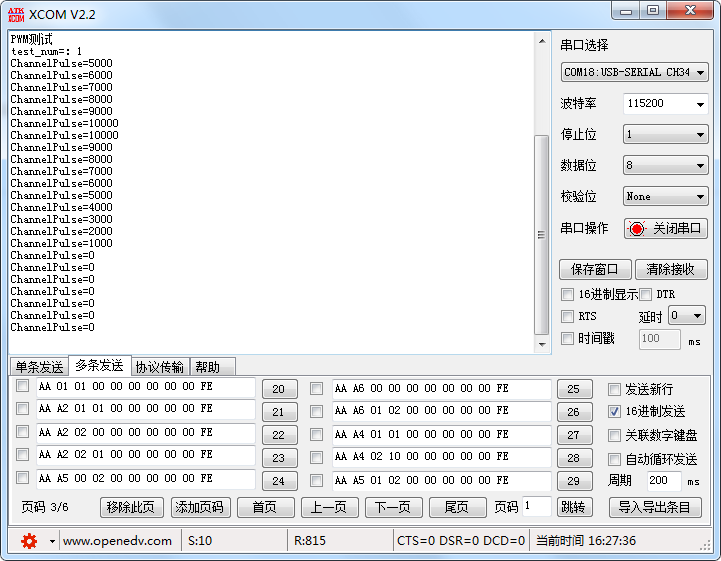This screenshot has height=561, width=721.
Task: Open the 协议传输 tab
Action: click(160, 367)
